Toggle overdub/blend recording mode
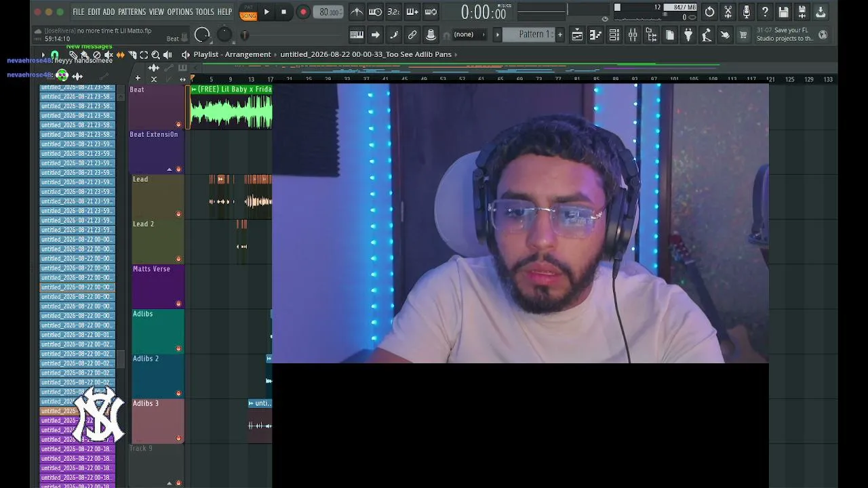The width and height of the screenshot is (868, 488). click(412, 12)
